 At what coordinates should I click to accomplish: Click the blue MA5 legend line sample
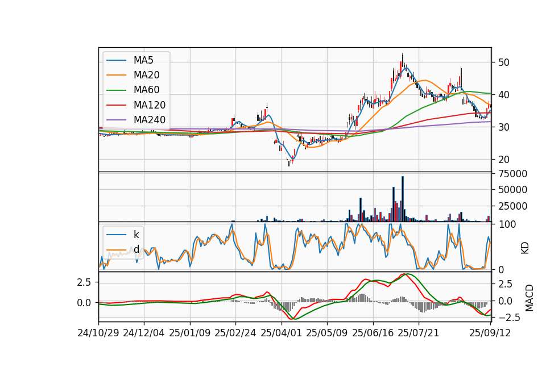click(x=116, y=61)
